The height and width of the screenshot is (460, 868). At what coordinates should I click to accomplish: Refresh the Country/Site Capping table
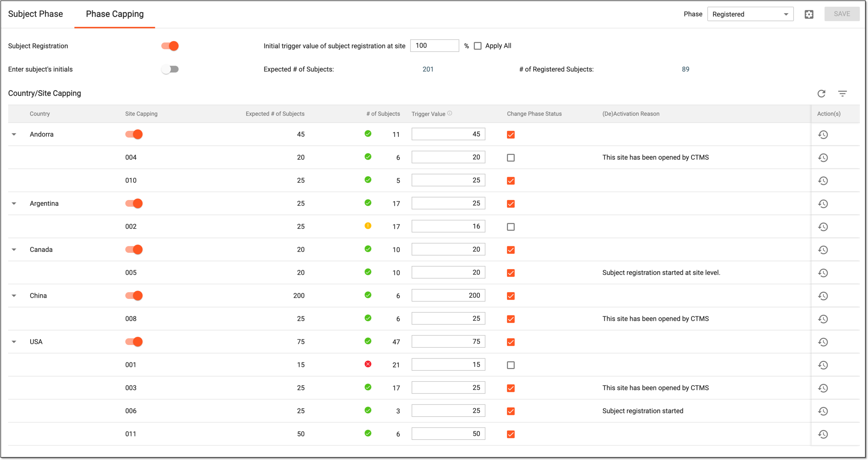821,93
